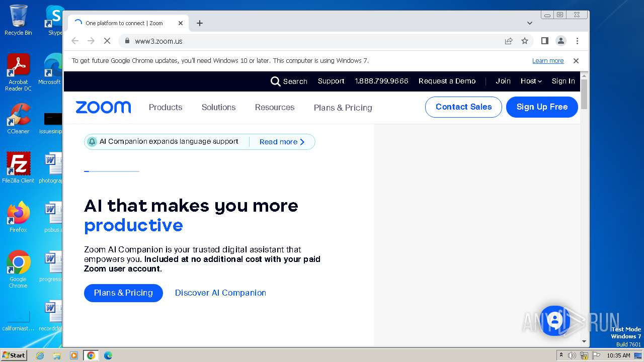Open a new tab
This screenshot has height=362, width=644.
click(200, 23)
